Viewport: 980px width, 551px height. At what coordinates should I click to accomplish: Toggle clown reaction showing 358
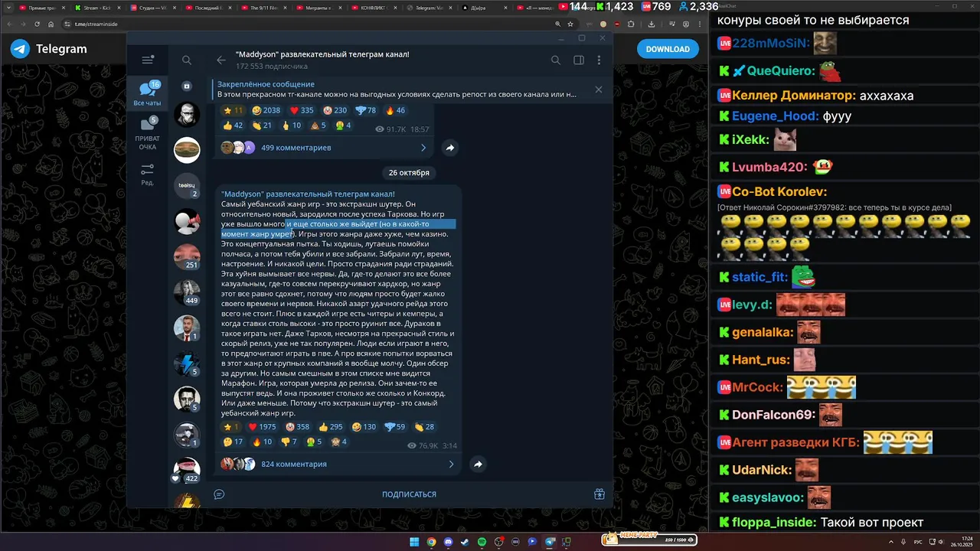(297, 427)
